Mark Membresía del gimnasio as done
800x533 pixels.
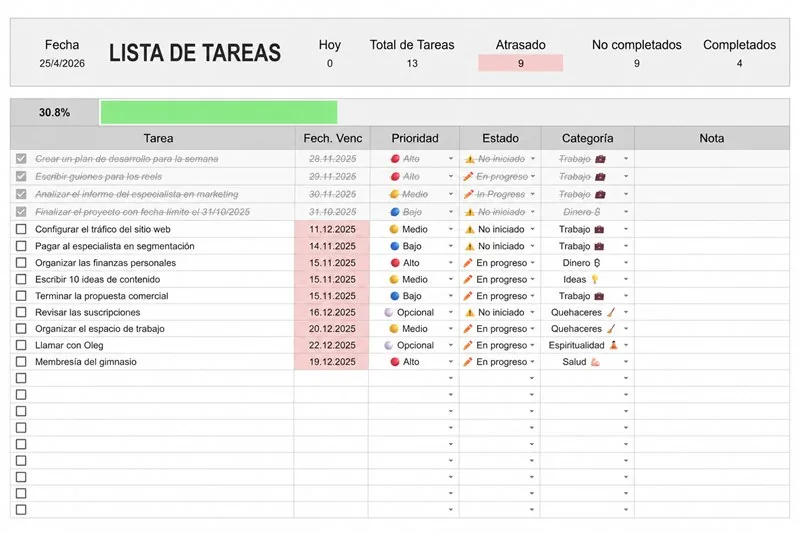coord(21,362)
